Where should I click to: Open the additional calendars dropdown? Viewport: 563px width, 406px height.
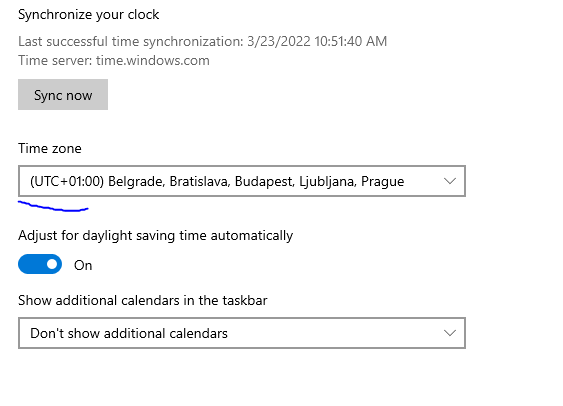(x=242, y=333)
